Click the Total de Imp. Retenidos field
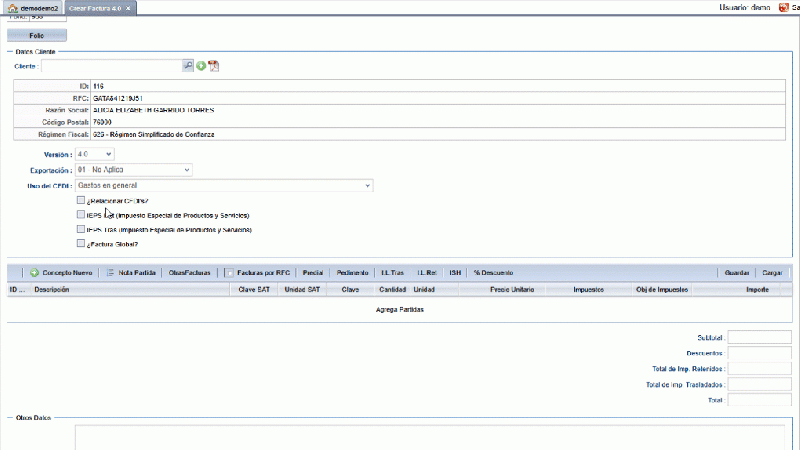The image size is (800, 450). coord(759,368)
